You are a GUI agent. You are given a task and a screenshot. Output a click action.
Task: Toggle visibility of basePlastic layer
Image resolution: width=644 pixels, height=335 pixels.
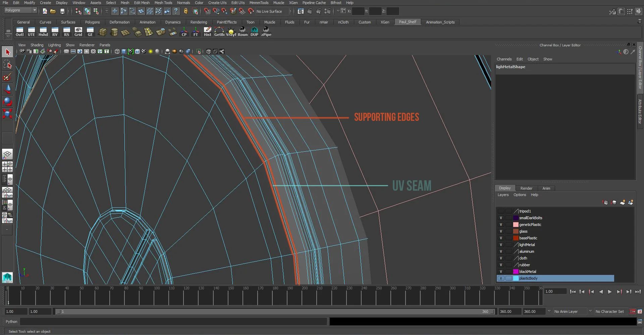(x=501, y=238)
